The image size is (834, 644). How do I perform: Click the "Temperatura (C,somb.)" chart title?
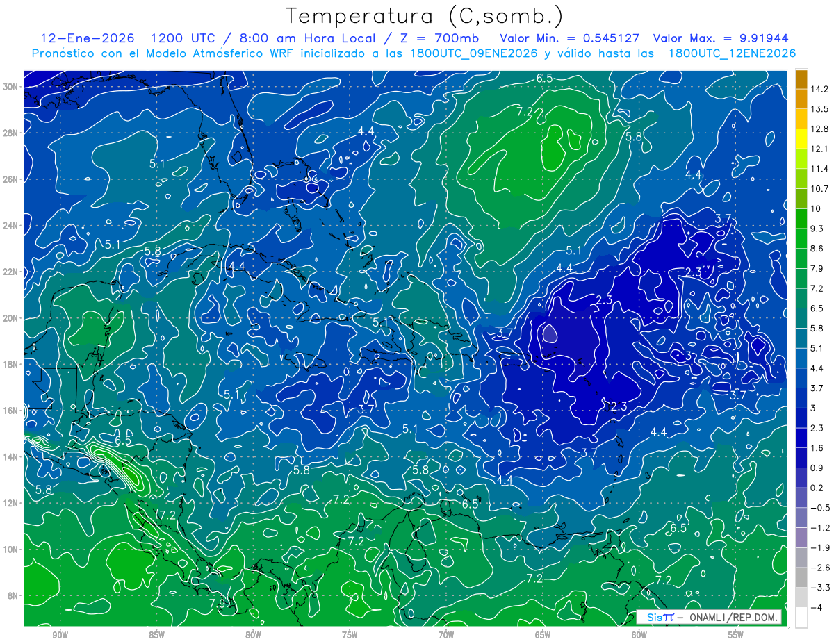[x=425, y=16]
